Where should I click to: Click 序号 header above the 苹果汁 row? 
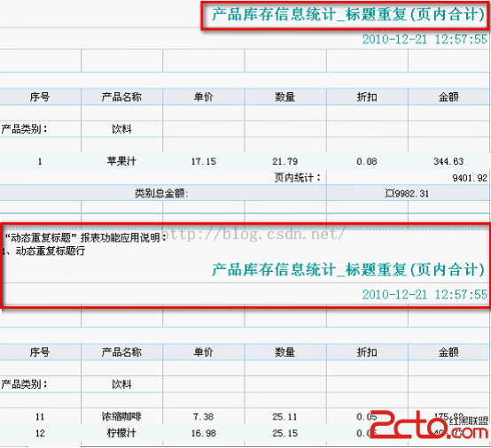click(40, 97)
